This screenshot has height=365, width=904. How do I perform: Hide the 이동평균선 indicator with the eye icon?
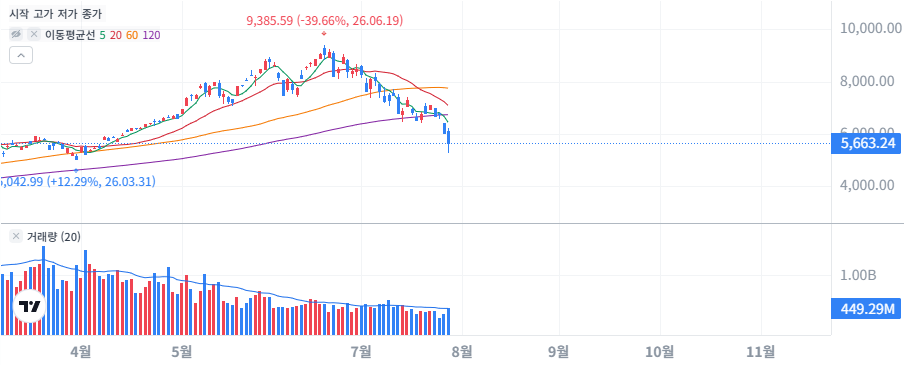coord(16,35)
